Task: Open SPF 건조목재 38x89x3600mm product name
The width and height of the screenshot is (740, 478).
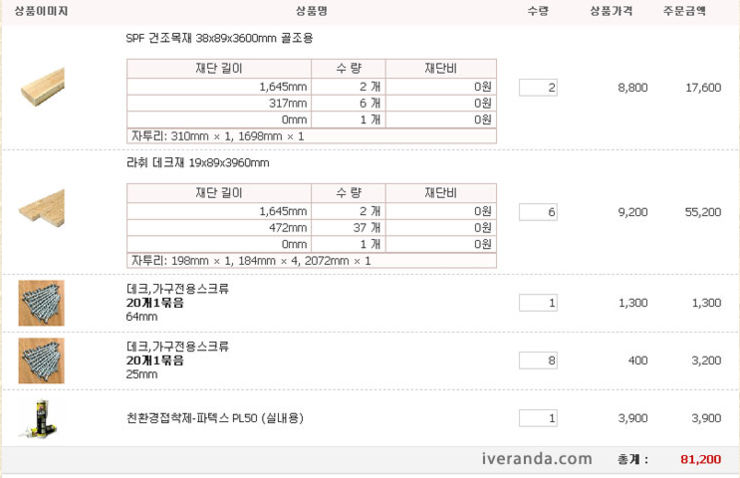Action: tap(219, 38)
